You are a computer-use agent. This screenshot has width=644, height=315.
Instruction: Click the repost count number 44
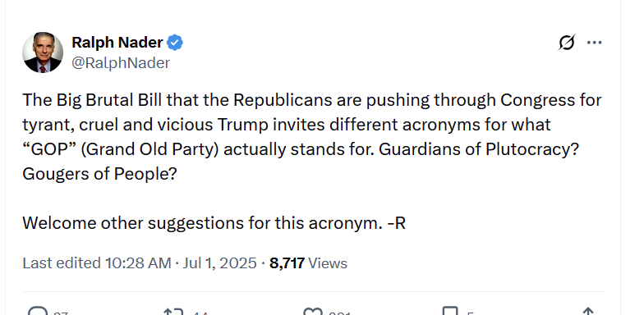tap(200, 313)
